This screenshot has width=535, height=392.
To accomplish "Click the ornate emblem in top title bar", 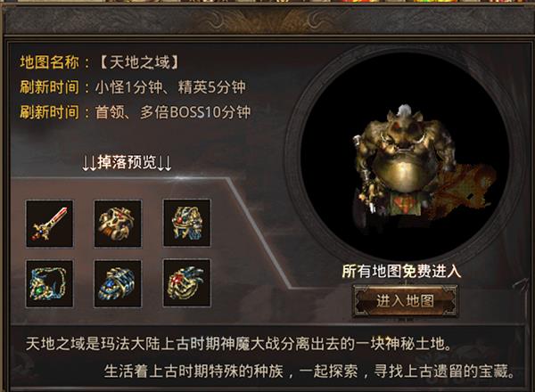I will [x=268, y=20].
